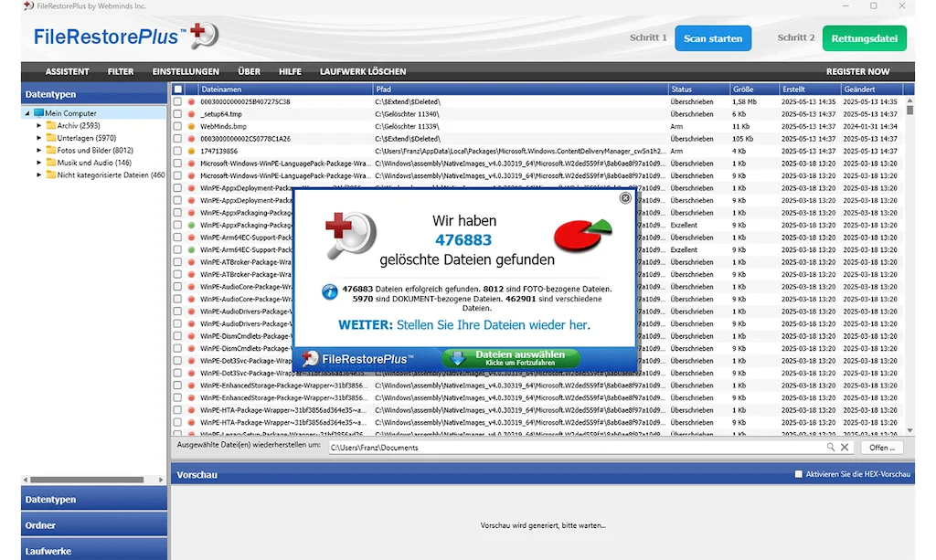
Task: Click right arrow of tree horizontal scrollbar
Action: pos(161,480)
